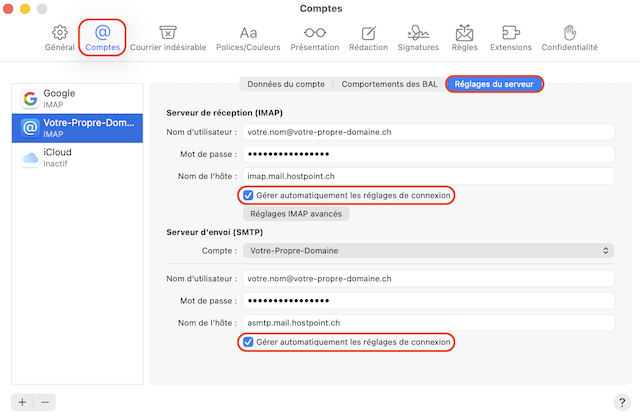Click IMAP Nom d'utilisateur field

[429, 132]
